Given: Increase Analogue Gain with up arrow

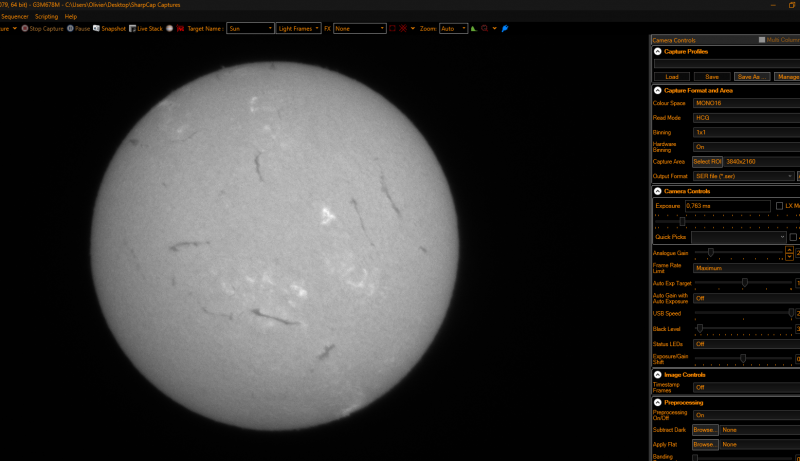Looking at the screenshot, I should (789, 249).
